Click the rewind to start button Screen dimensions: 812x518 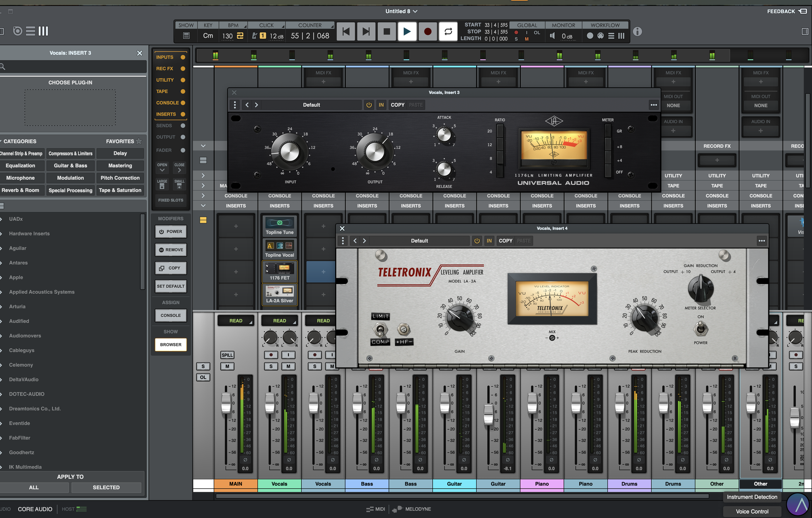click(346, 31)
